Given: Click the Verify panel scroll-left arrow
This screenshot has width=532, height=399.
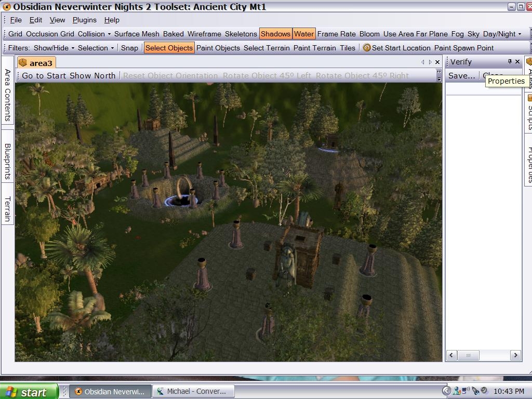Looking at the screenshot, I should point(451,355).
